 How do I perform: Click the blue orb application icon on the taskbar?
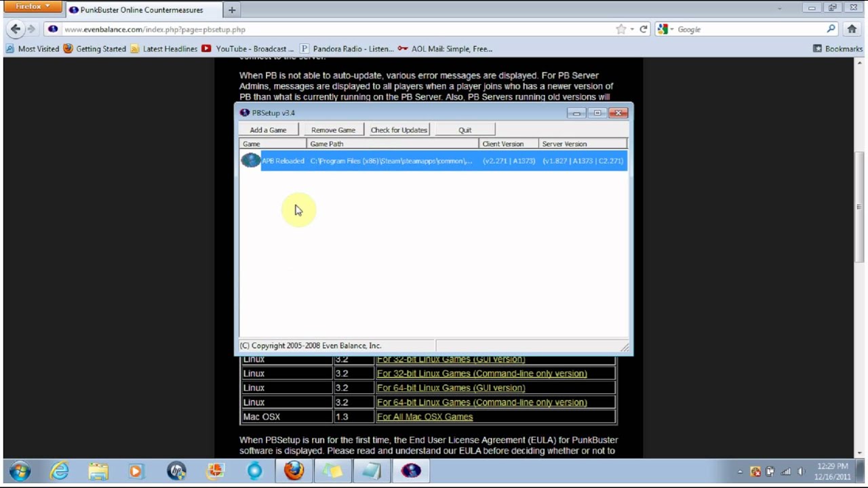254,470
